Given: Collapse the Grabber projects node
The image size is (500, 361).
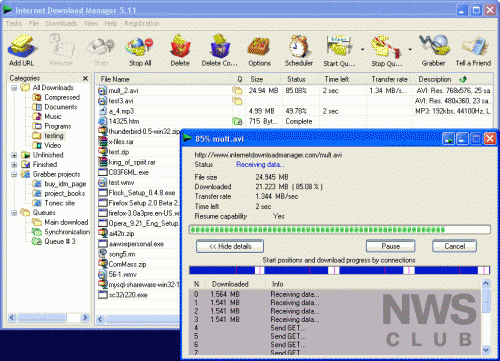Looking at the screenshot, I should pos(14,174).
